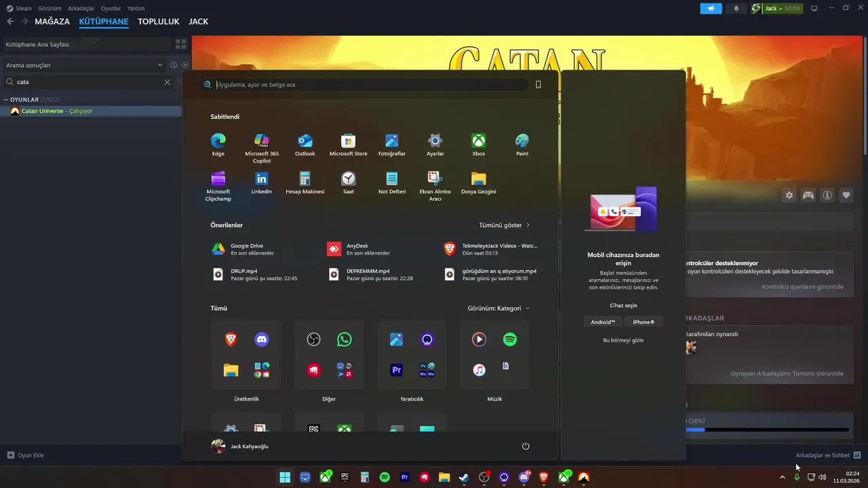Screen dimensions: 868x488
Task: Open LinkedIn pinned app
Action: coord(262,182)
